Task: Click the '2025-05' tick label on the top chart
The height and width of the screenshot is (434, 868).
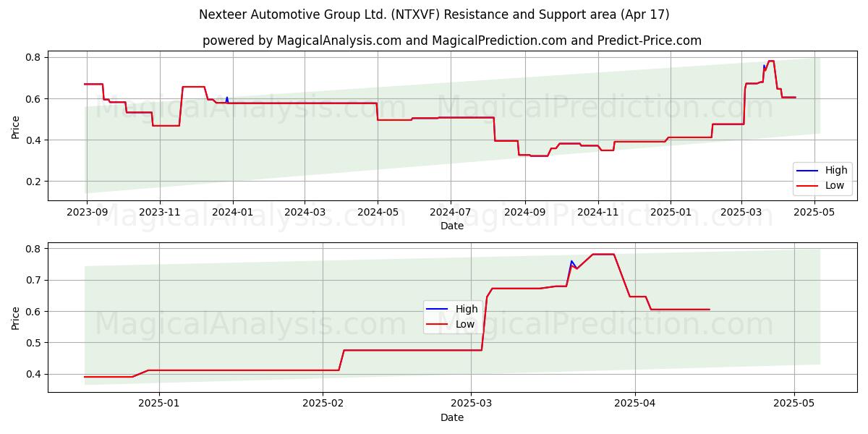Action: [814, 213]
